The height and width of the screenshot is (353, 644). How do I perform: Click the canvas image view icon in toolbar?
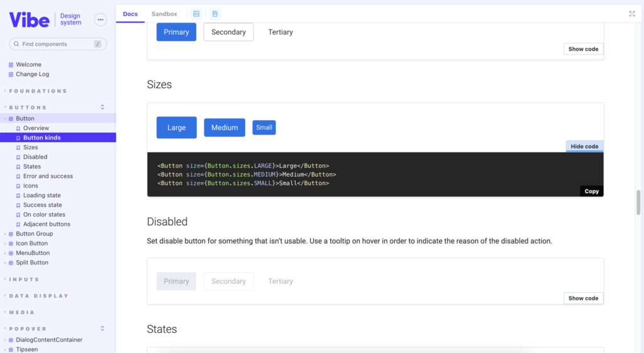click(196, 14)
